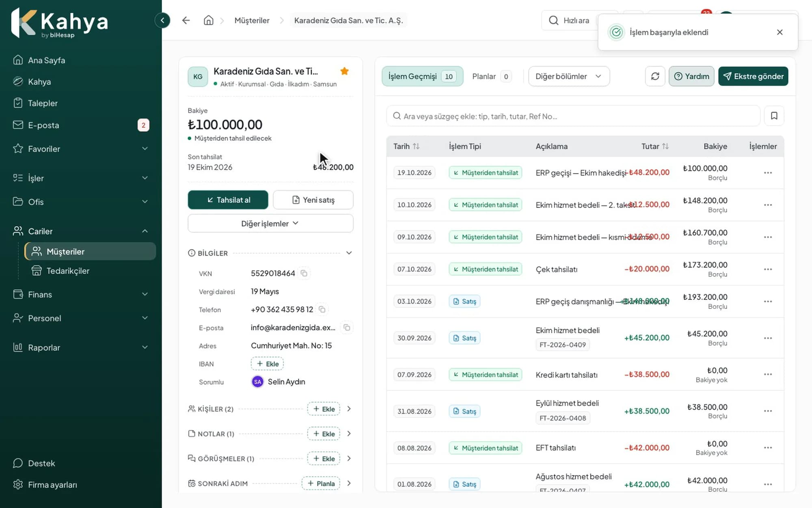Add an IBAN with the Ekle button
The image size is (812, 508).
[x=267, y=364]
